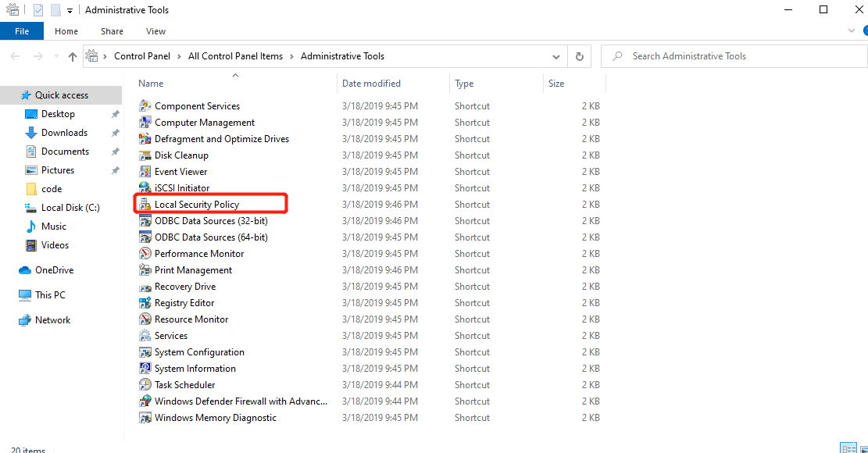Sort by the Date modified column
The width and height of the screenshot is (868, 453).
[x=371, y=84]
